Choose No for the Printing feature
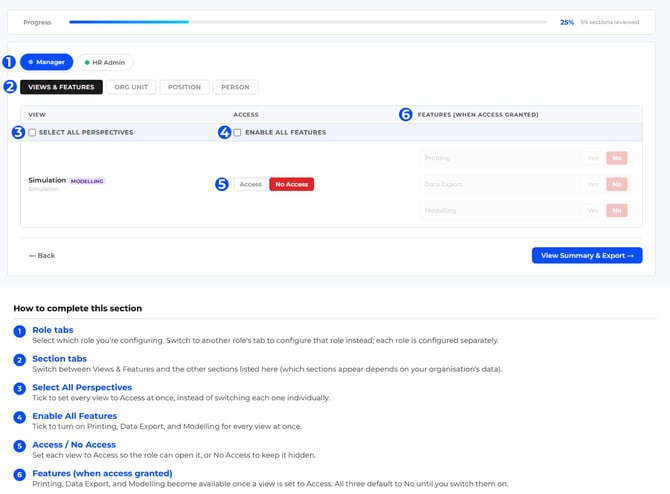Image resolution: width=670 pixels, height=494 pixels. (x=617, y=158)
